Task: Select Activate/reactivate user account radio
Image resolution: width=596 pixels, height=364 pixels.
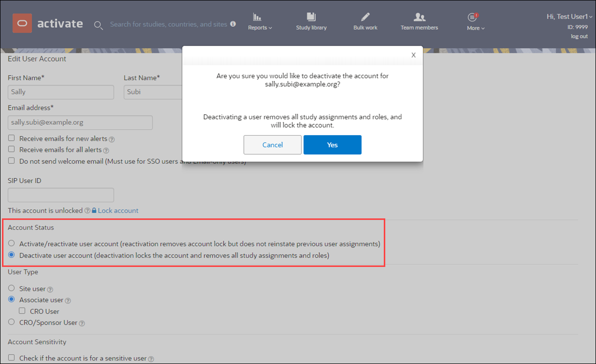Action: pos(11,244)
